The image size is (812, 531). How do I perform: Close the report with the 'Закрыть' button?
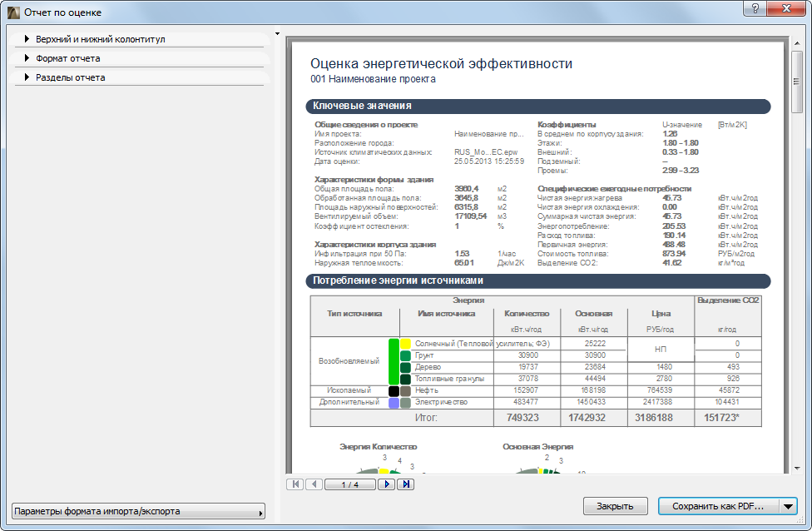point(616,506)
